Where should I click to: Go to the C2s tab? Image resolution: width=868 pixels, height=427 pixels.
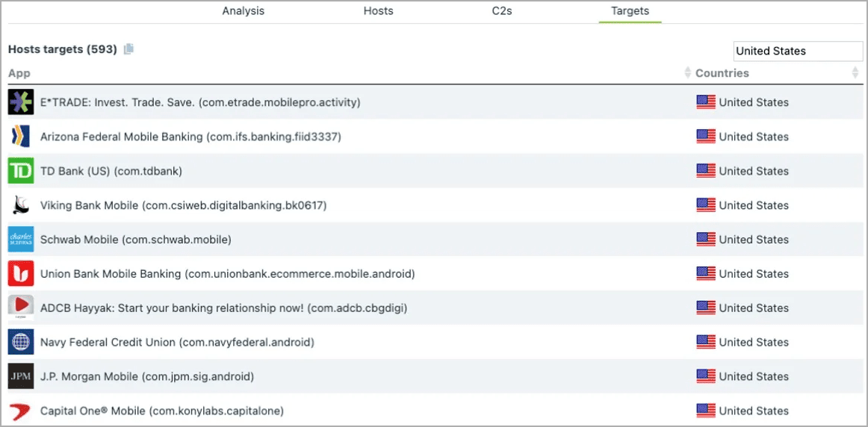tap(502, 11)
